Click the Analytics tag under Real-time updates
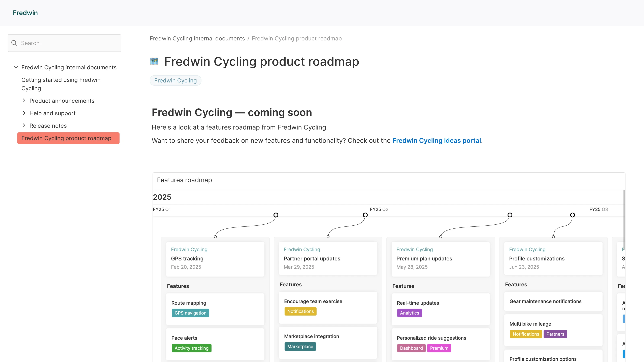This screenshot has height=362, width=644. coord(409,313)
